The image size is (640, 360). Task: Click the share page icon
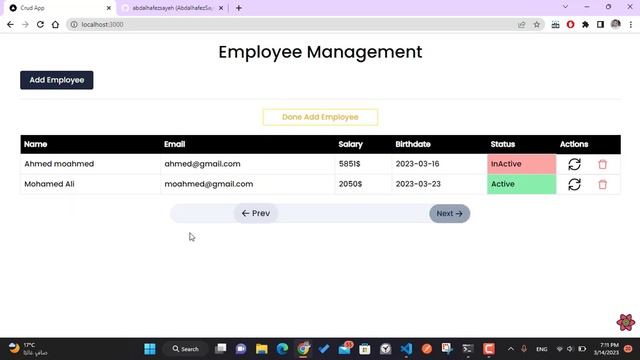click(x=521, y=24)
